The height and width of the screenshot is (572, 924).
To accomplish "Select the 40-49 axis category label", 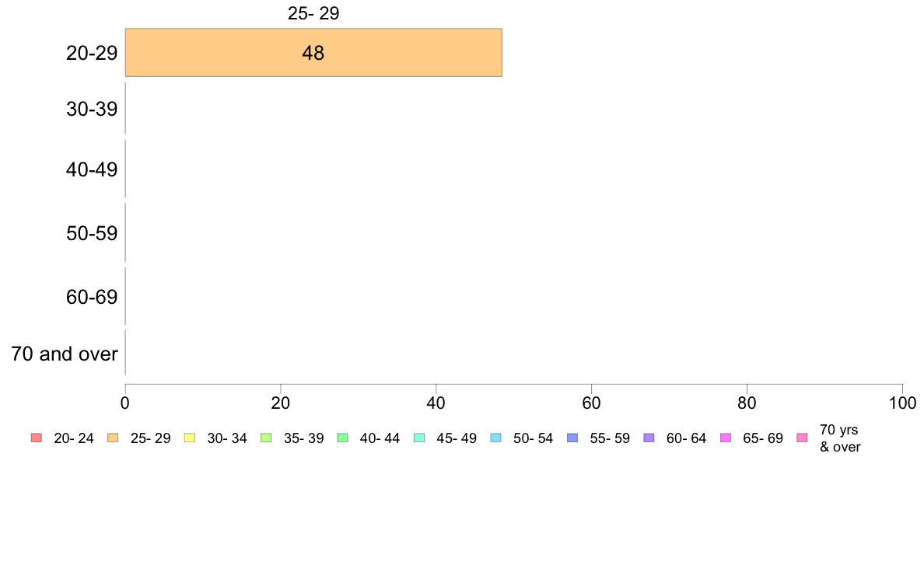I will coord(92,169).
